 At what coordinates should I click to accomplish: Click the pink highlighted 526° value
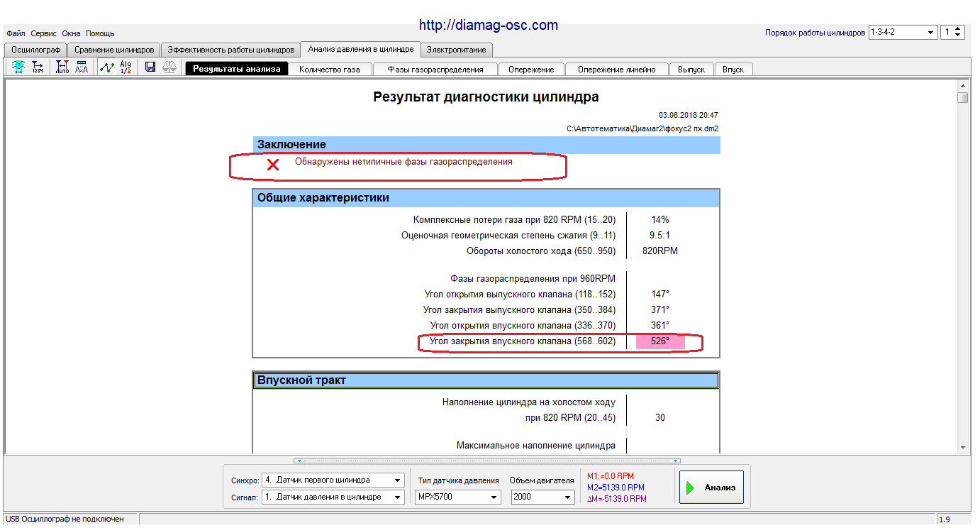[x=660, y=341]
